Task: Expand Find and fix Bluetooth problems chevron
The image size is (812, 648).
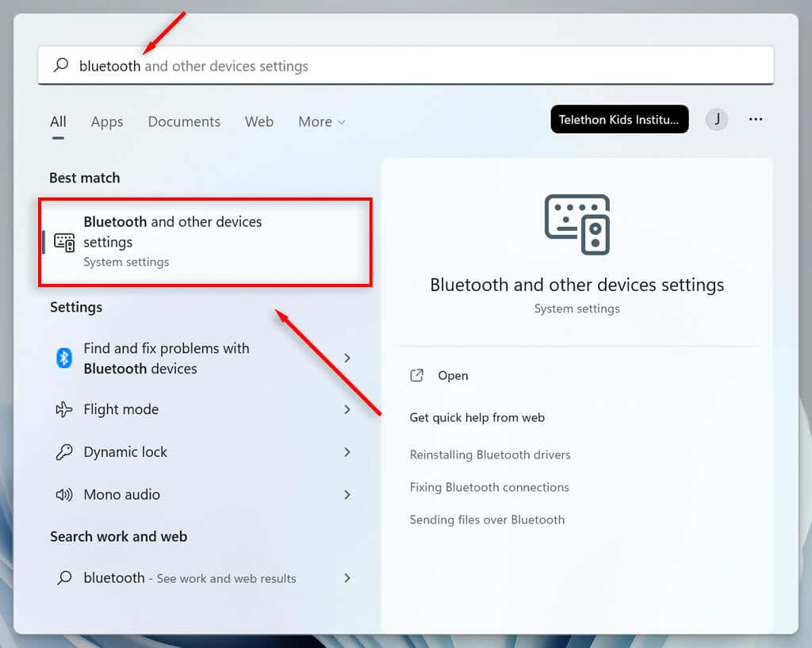Action: [x=347, y=359]
